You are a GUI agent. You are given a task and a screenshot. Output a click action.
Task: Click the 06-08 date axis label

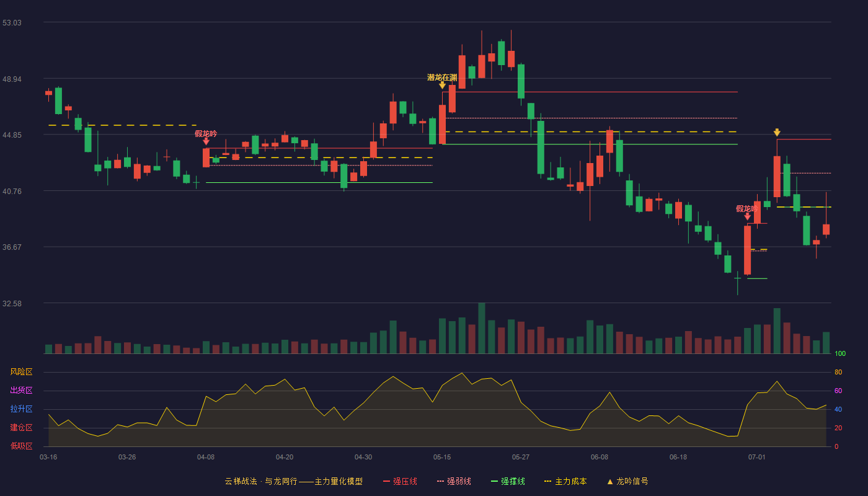coord(600,457)
